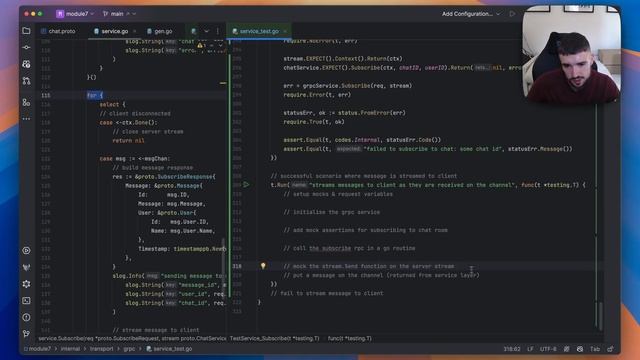Click 'require.True(t, ok)' line

pos(314,122)
